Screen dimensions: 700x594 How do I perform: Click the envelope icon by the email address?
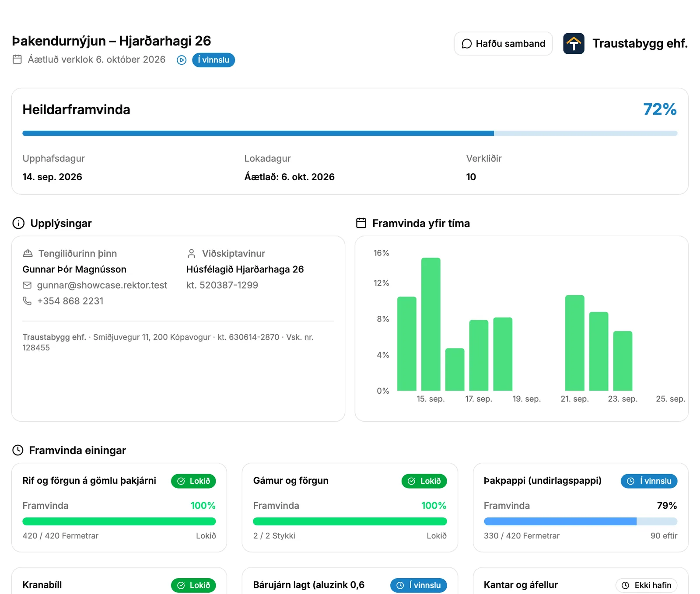pyautogui.click(x=27, y=285)
